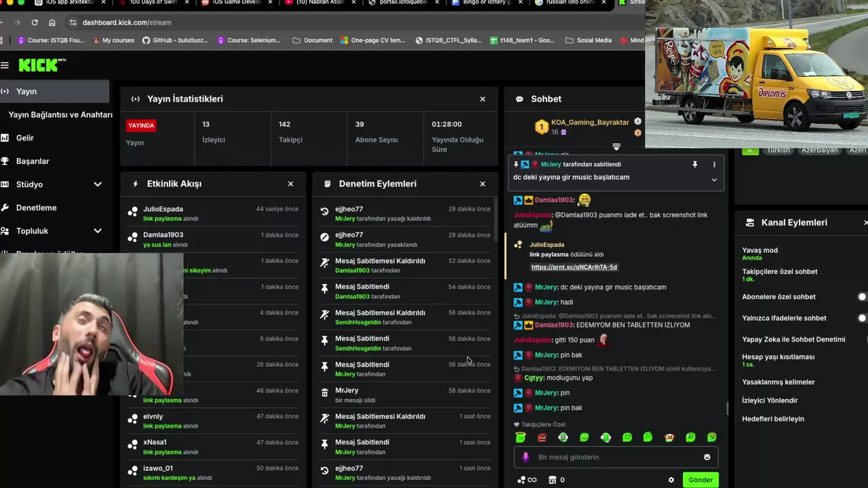Viewport: 868px width, 488px height.
Task: Open İzleyici Yönlendir option
Action: coord(770,400)
